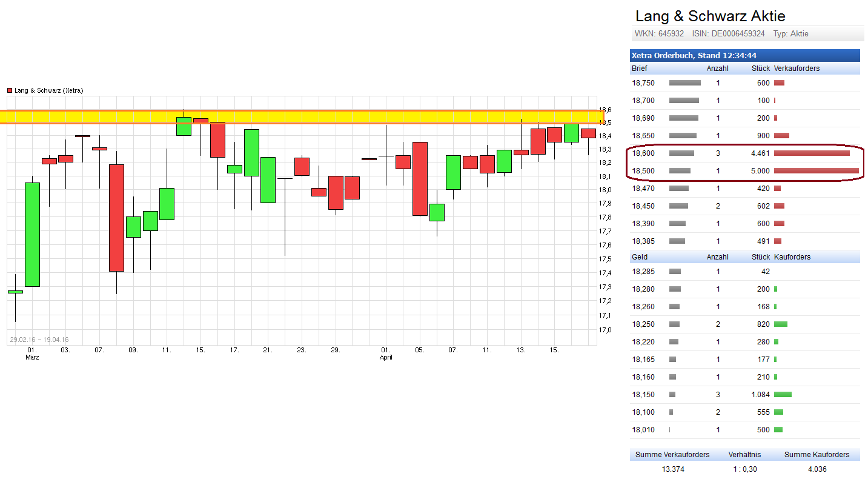Click the Stück quantity 5.000

pos(760,171)
